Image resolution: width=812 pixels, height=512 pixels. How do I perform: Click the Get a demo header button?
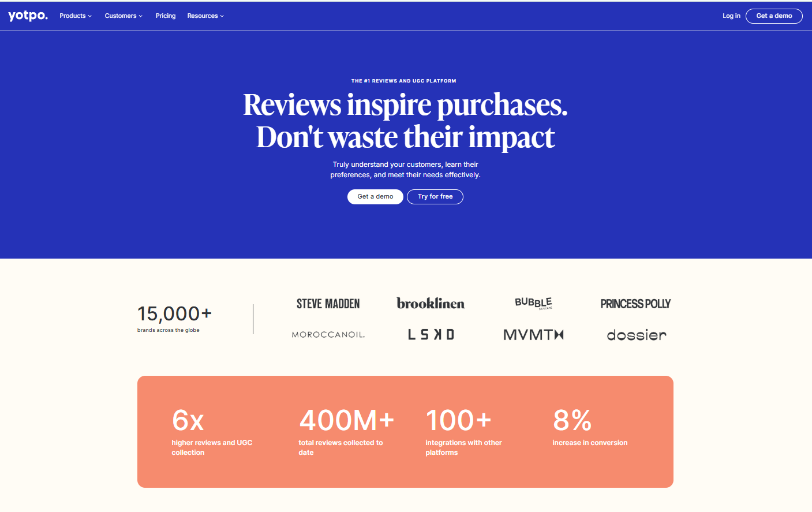pos(774,16)
